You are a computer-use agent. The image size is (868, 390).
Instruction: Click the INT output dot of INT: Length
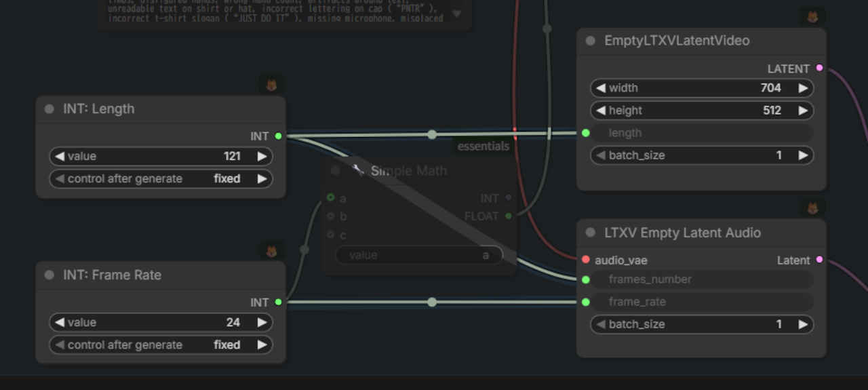278,136
